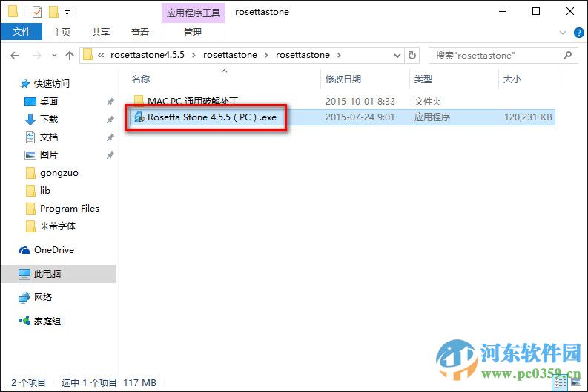Click the 快速访问 star icon
This screenshot has height=392, width=588.
pyautogui.click(x=25, y=84)
